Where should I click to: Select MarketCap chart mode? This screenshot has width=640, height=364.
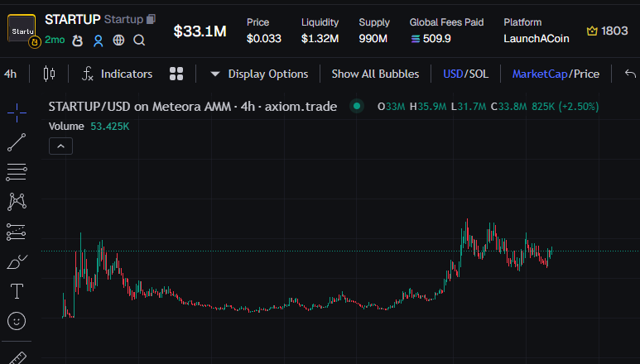pyautogui.click(x=540, y=74)
